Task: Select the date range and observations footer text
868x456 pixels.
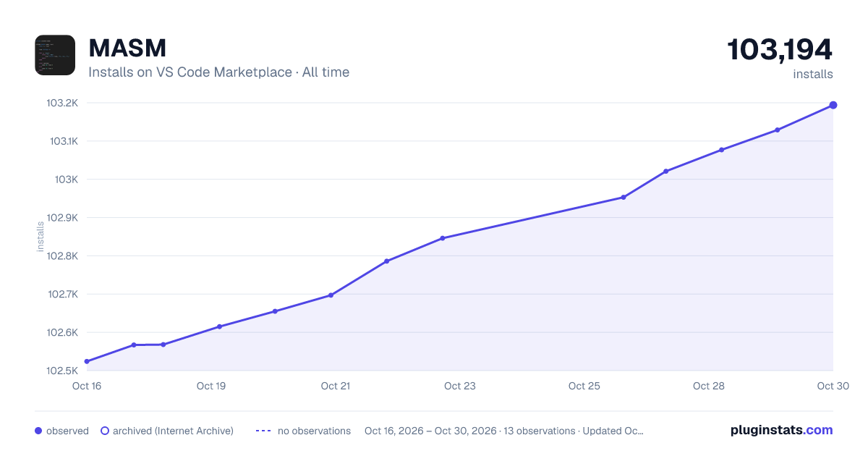Action: pos(504,431)
